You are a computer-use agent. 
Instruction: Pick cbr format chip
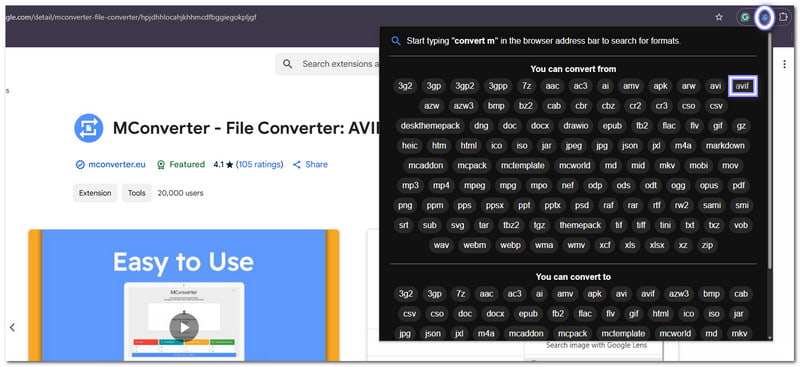tap(581, 106)
